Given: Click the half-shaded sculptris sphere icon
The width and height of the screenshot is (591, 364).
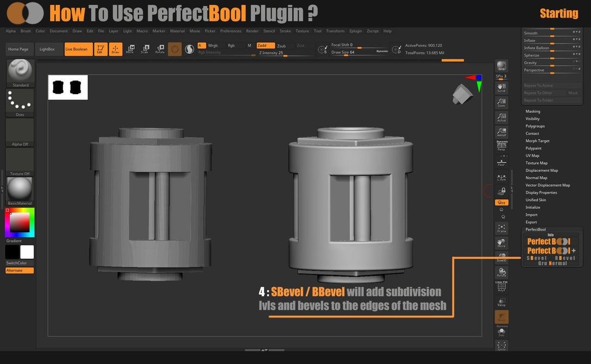Looking at the screenshot, I should coord(190,49).
